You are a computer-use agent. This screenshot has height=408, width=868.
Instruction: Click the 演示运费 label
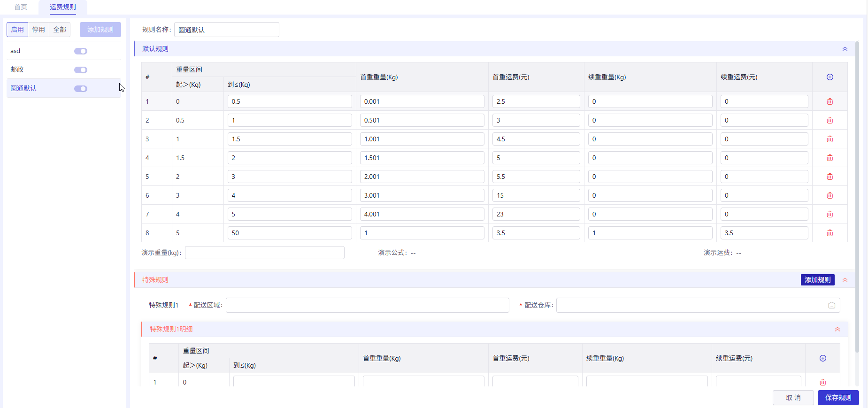719,253
